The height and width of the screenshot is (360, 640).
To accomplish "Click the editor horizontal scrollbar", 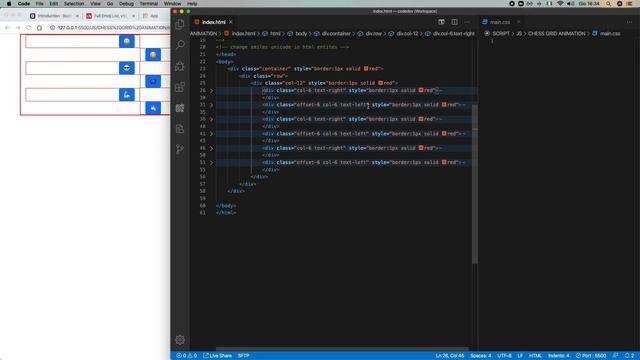I will 342,349.
